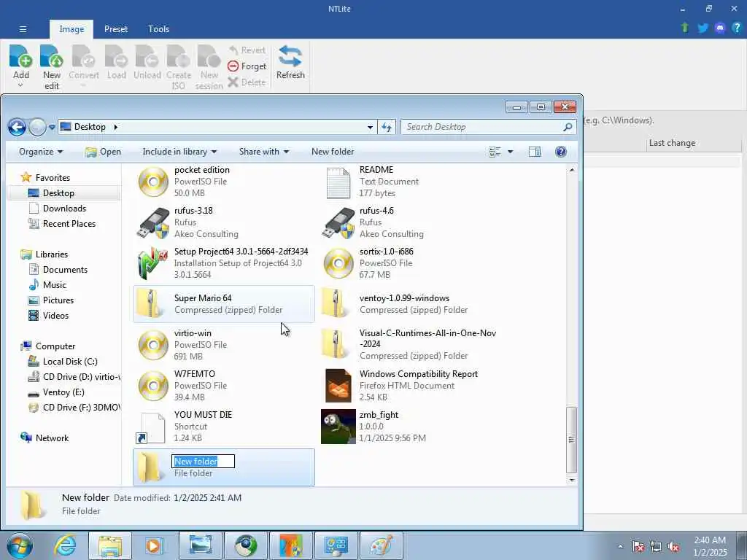747x560 pixels.
Task: Click the New edit icon in NTLite
Action: tap(52, 57)
